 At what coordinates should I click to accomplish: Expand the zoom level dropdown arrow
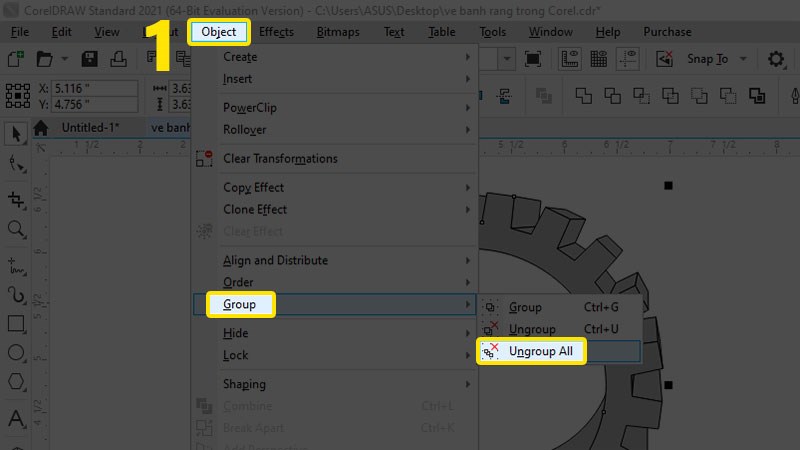pyautogui.click(x=507, y=59)
